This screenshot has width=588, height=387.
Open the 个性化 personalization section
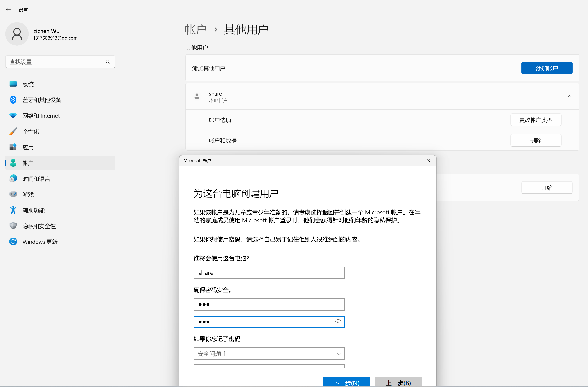[x=31, y=131]
